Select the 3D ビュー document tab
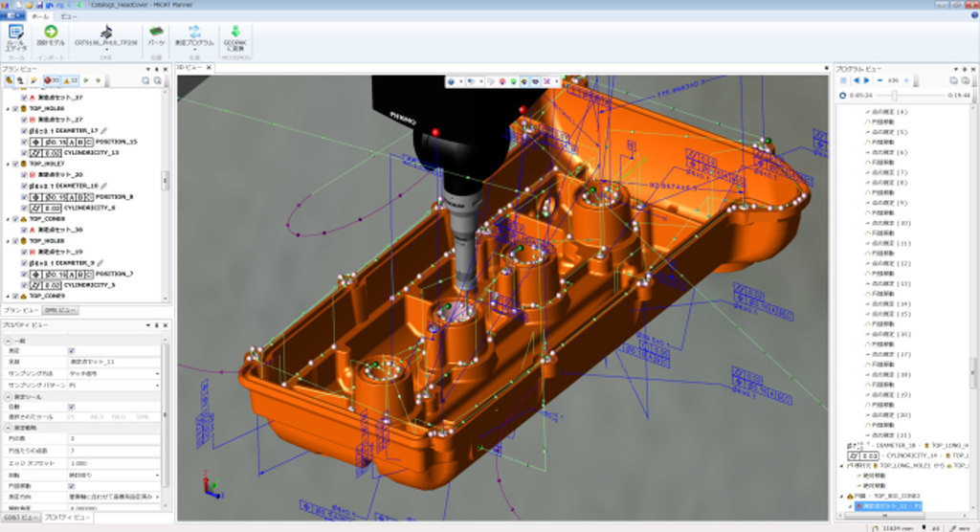 click(190, 68)
